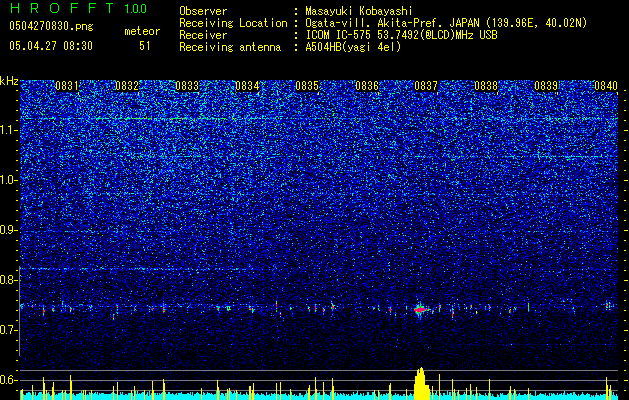Screen dimensions: 629x400
Task: Click the date stamp 05.04.27 08:30
Action: pos(51,46)
